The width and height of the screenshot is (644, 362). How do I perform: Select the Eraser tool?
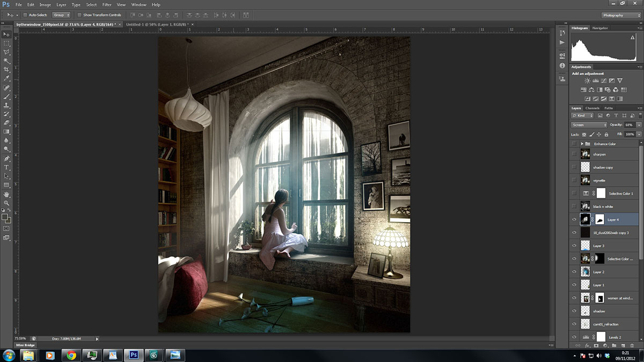tap(6, 123)
